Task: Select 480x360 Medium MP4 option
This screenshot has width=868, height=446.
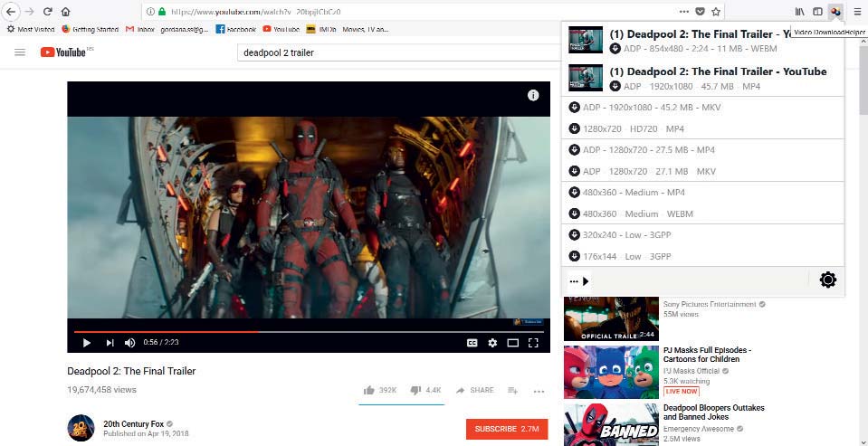Action: 703,193
